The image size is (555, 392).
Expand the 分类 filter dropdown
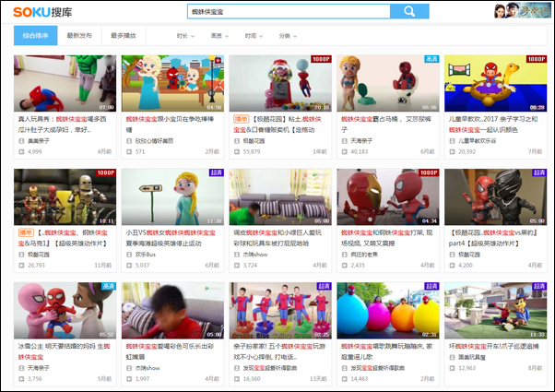pyautogui.click(x=288, y=36)
